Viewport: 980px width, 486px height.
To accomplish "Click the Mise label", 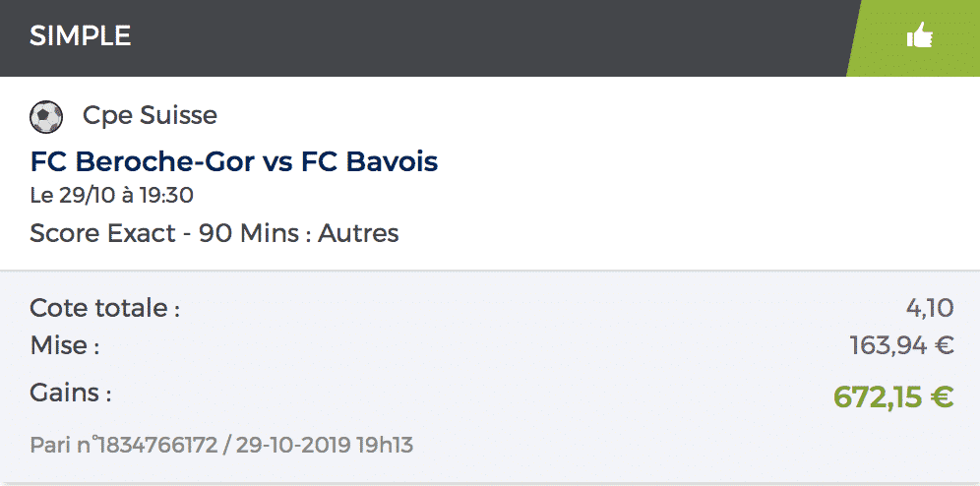I will coord(64,345).
